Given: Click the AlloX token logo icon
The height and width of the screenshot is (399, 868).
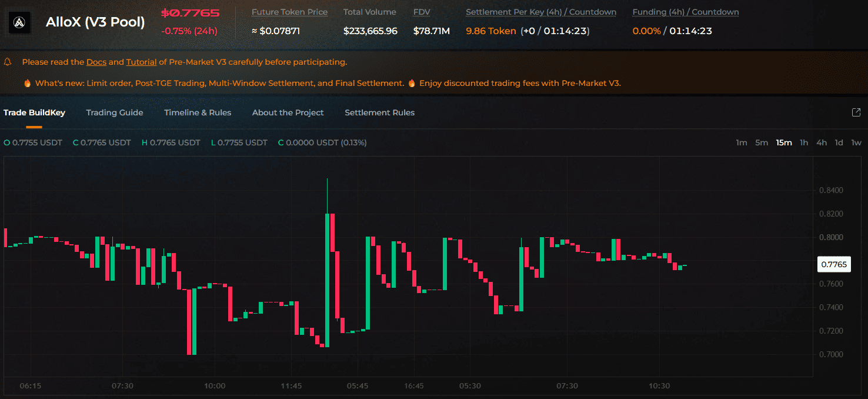Looking at the screenshot, I should (x=21, y=22).
